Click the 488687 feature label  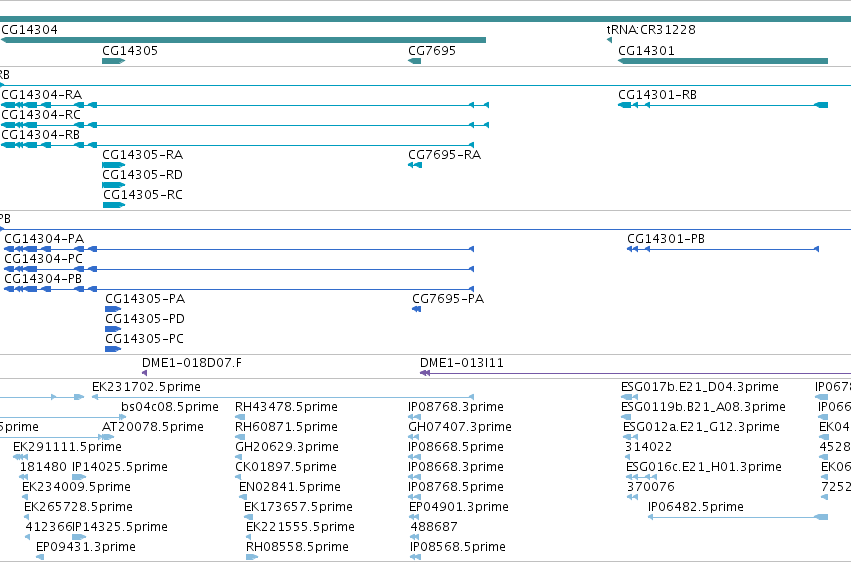point(434,527)
